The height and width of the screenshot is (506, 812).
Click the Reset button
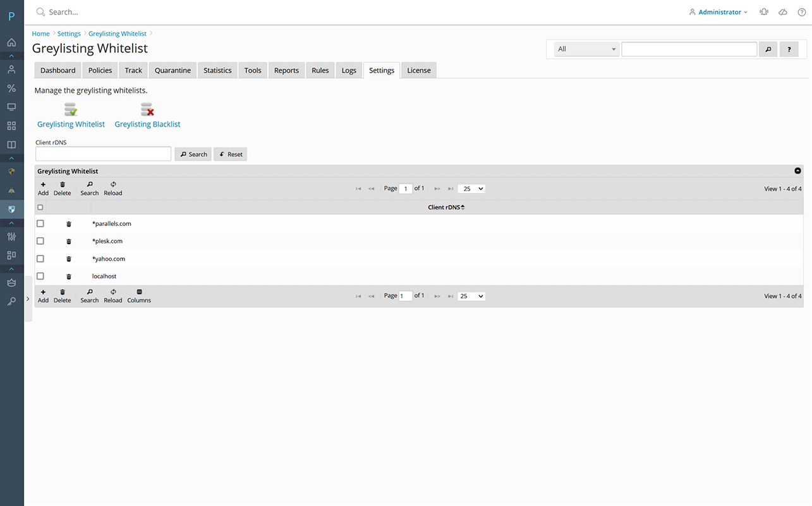[230, 154]
